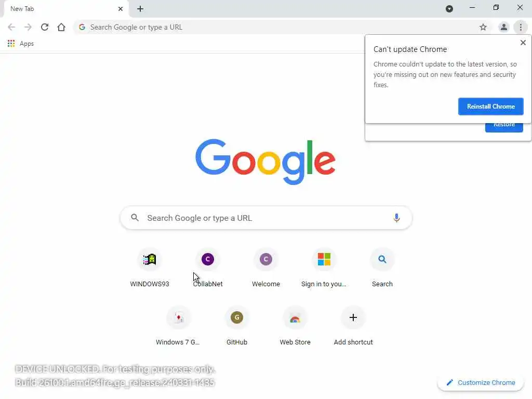Go to the home page icon
The width and height of the screenshot is (532, 399).
click(x=61, y=27)
